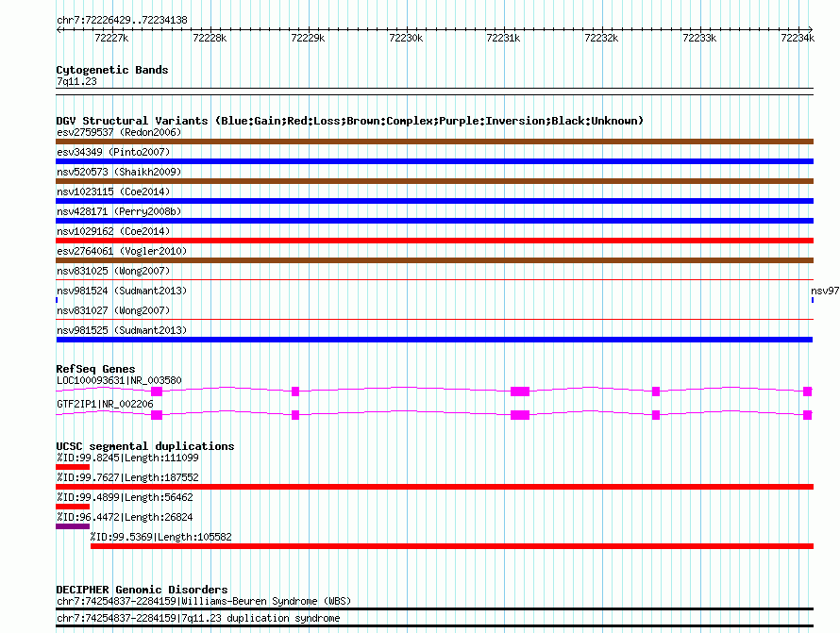The height and width of the screenshot is (633, 840).
Task: Open the nsv1023115 (Coe2014) variant label
Action: (x=113, y=192)
